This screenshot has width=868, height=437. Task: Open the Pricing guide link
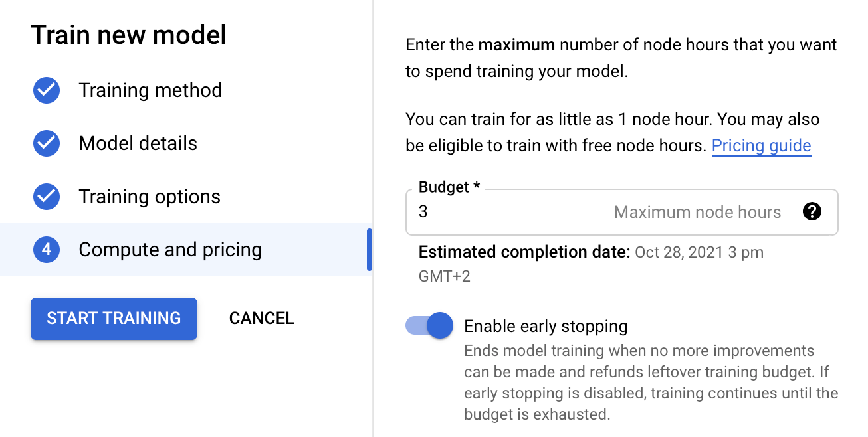(761, 146)
